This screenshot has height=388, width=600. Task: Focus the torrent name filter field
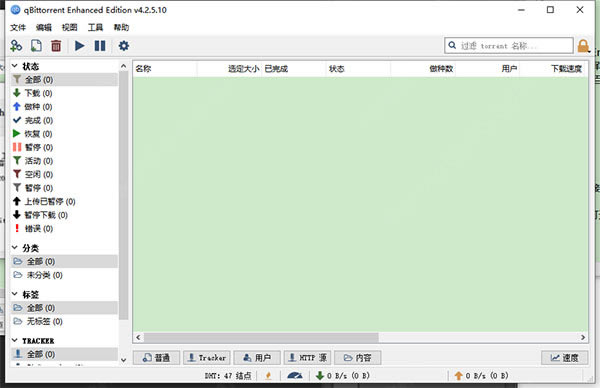509,46
